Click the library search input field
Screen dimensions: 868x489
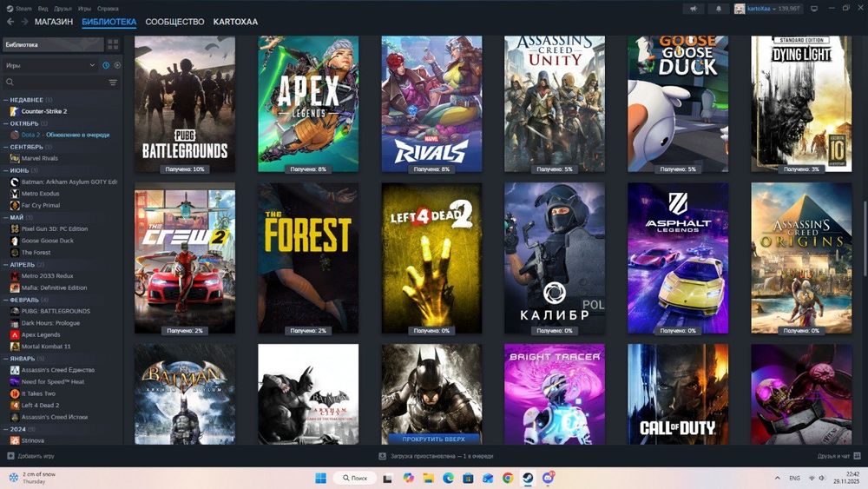click(60, 82)
